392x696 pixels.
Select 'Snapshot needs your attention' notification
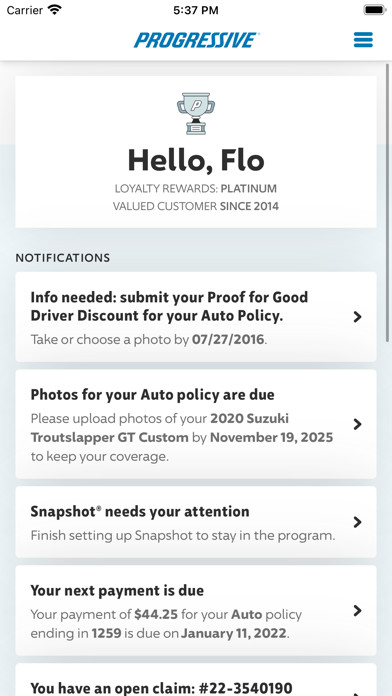click(x=196, y=522)
